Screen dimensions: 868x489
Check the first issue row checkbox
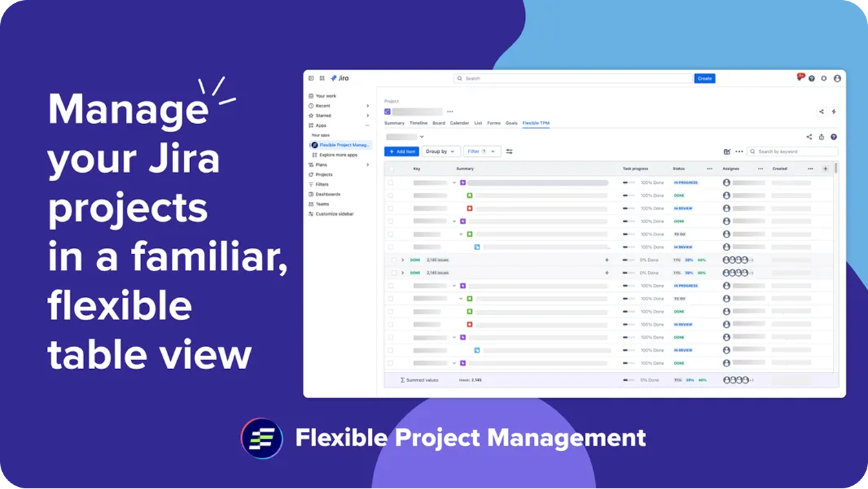coord(391,183)
